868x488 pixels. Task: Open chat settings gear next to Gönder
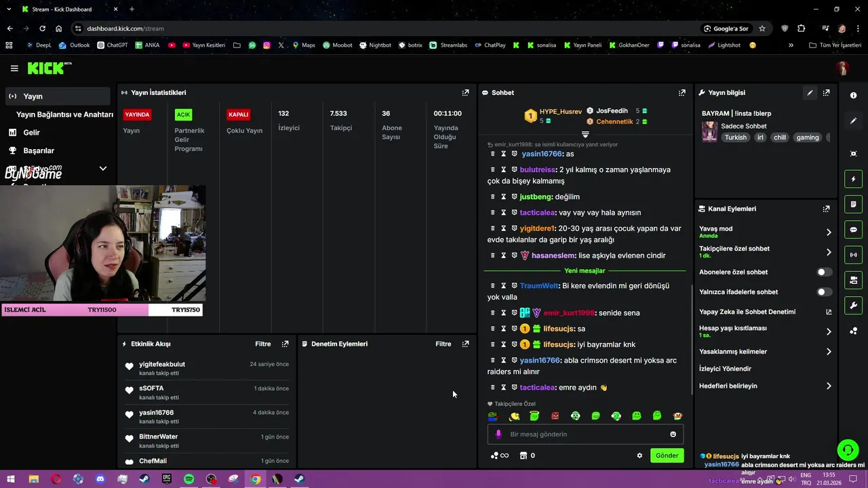click(x=639, y=455)
